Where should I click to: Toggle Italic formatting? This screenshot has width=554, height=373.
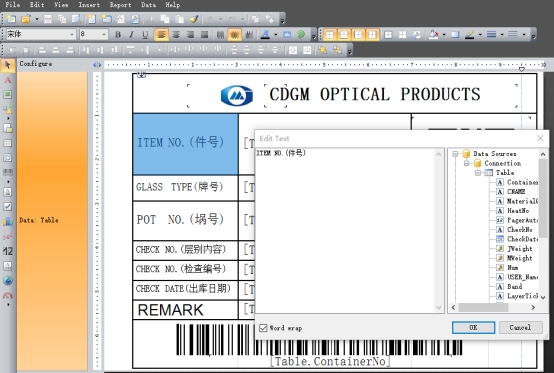coord(131,35)
